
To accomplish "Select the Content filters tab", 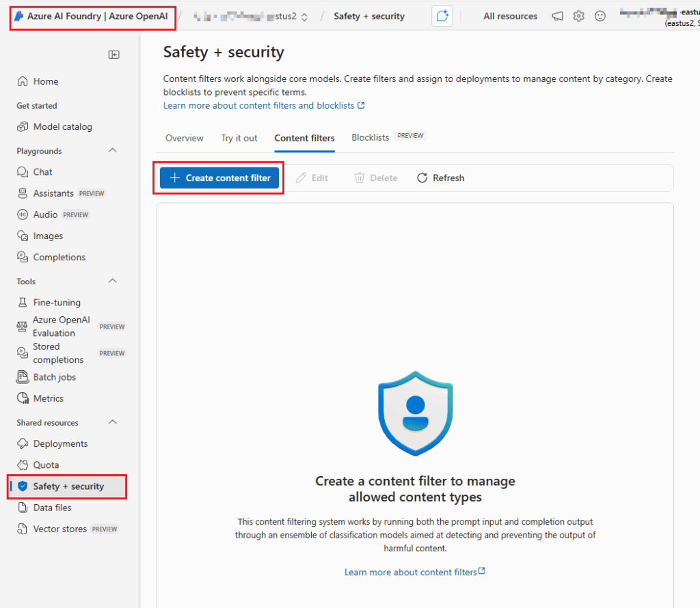I will click(x=304, y=138).
